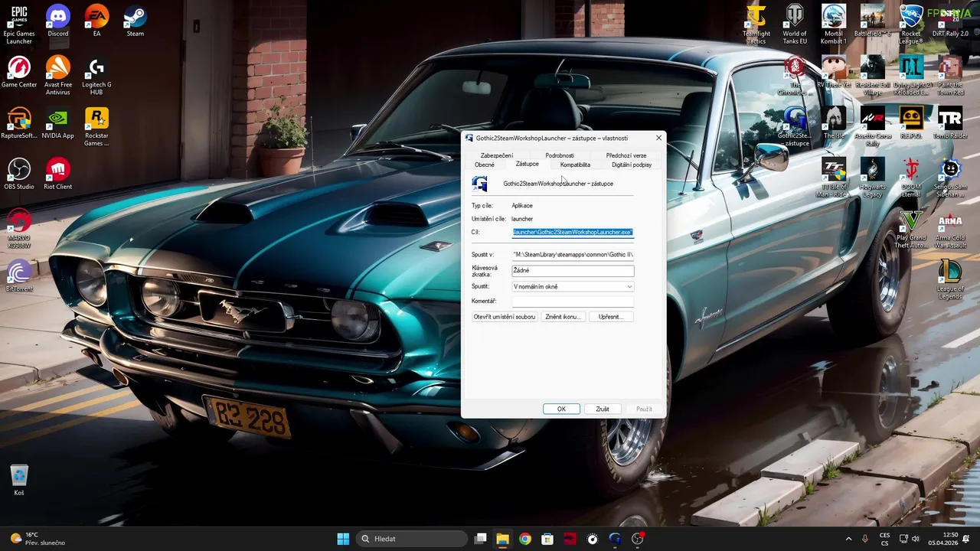Open Epic Games Launcher desktop icon
This screenshot has width=980, height=551.
coord(19,24)
